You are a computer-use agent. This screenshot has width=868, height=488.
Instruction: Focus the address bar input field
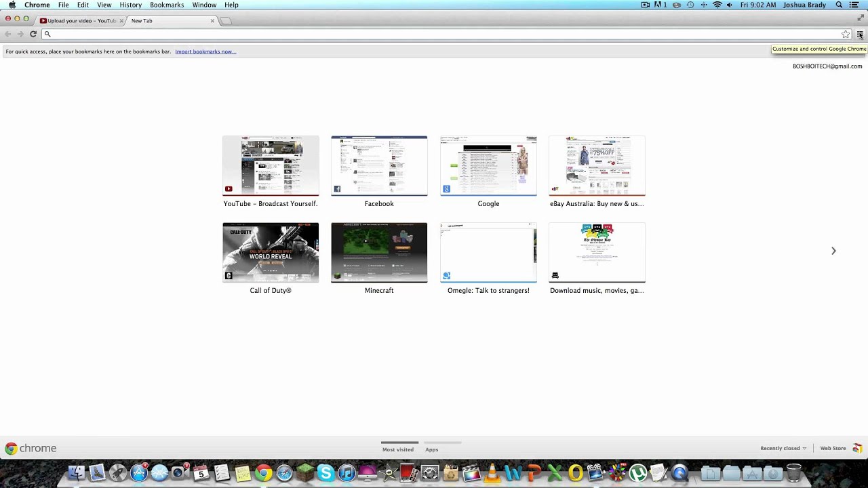click(446, 34)
